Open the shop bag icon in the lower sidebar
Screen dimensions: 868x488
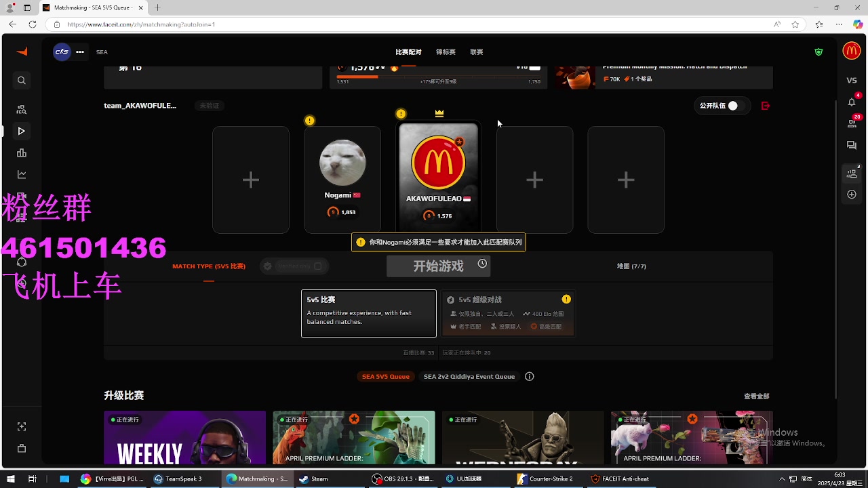click(x=22, y=448)
